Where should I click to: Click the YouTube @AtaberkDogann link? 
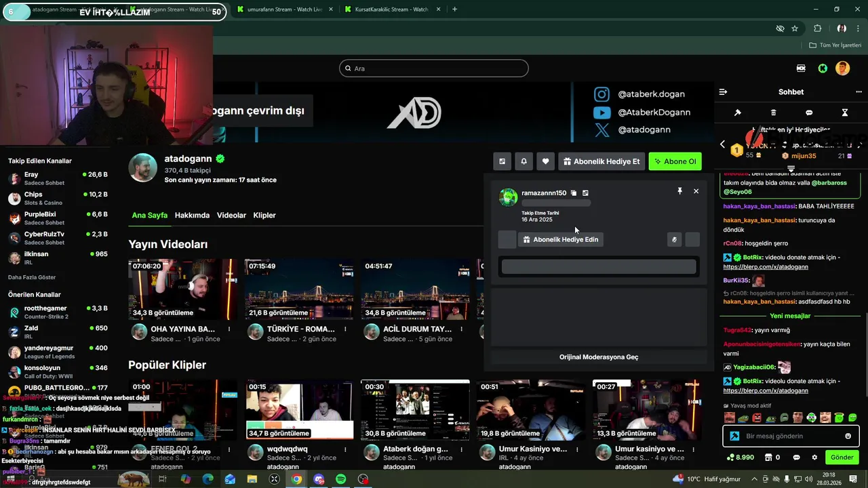click(x=642, y=112)
